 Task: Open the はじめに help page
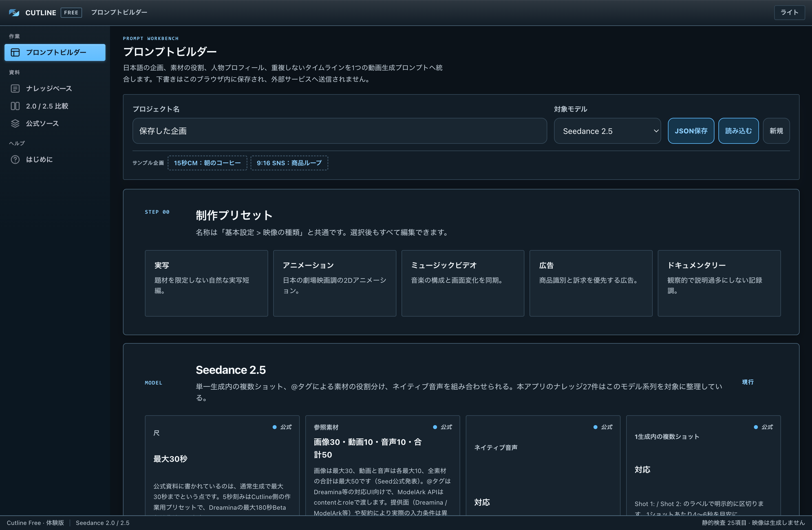(55, 160)
